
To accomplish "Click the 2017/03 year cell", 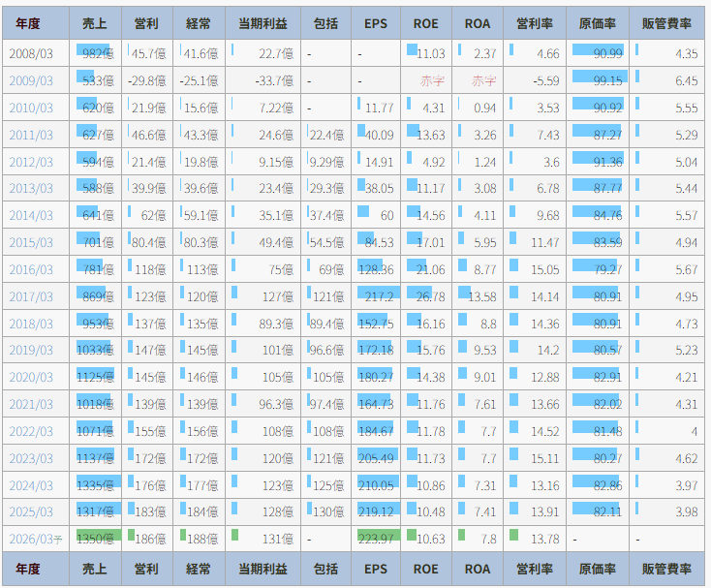I will pos(31,296).
